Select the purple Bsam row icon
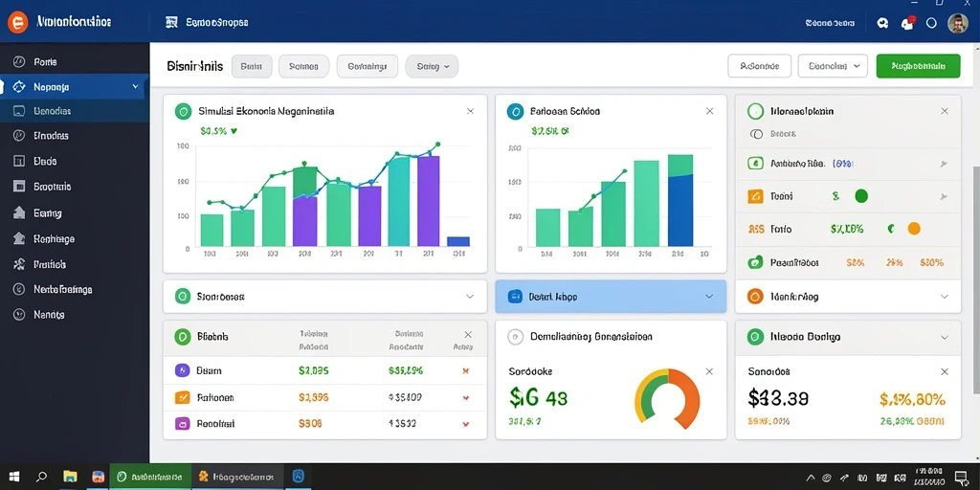This screenshot has width=980, height=490. 182,370
